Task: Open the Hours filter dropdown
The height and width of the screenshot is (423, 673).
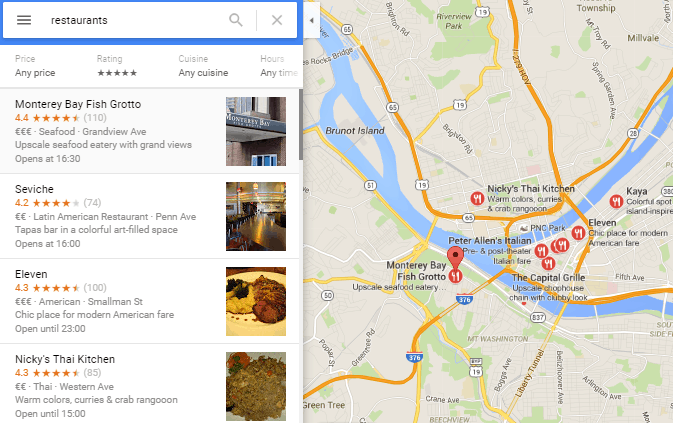Action: (x=279, y=66)
